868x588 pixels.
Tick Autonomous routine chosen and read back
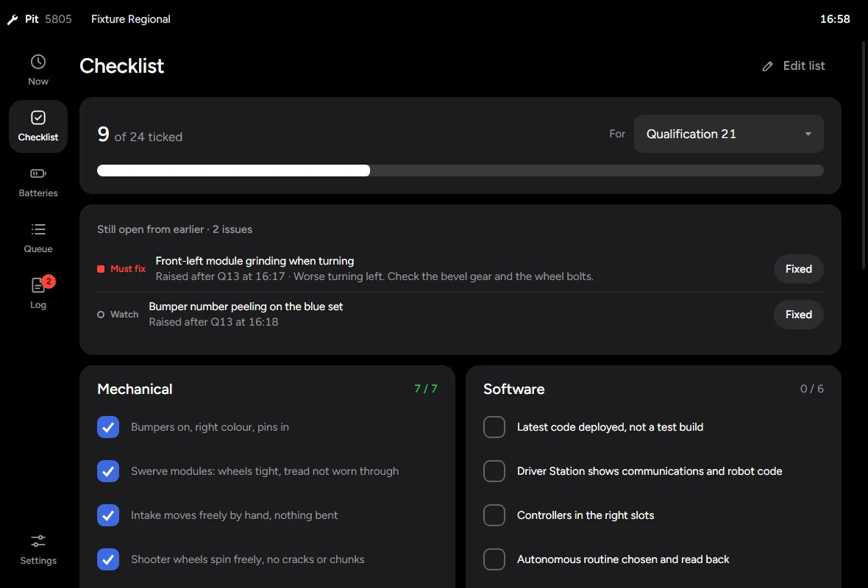click(494, 559)
